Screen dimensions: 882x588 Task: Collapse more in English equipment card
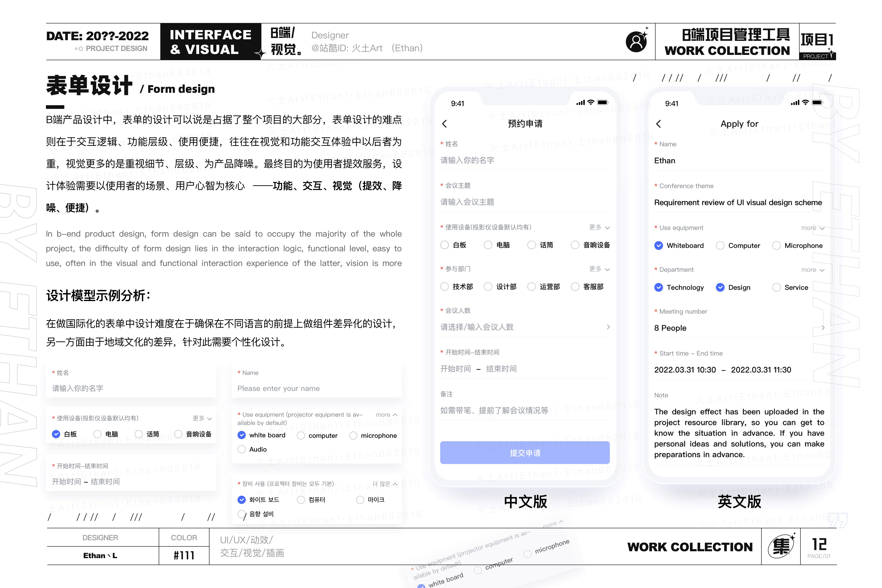coord(387,414)
